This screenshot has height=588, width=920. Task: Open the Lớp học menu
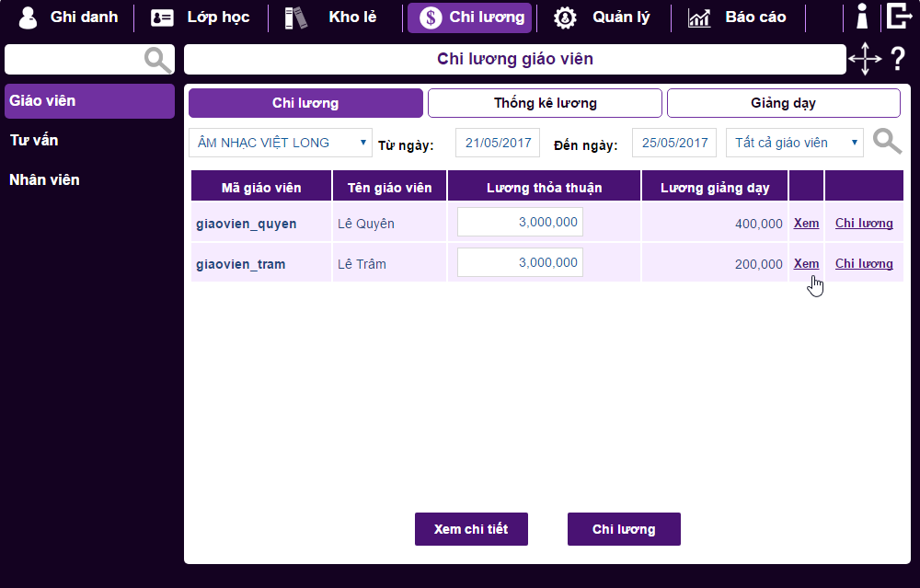[x=201, y=17]
